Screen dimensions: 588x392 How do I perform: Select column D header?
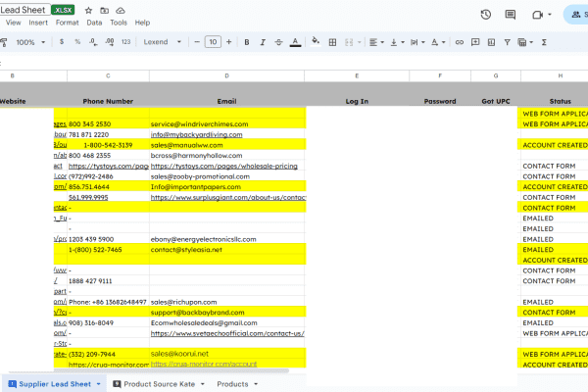(226, 75)
